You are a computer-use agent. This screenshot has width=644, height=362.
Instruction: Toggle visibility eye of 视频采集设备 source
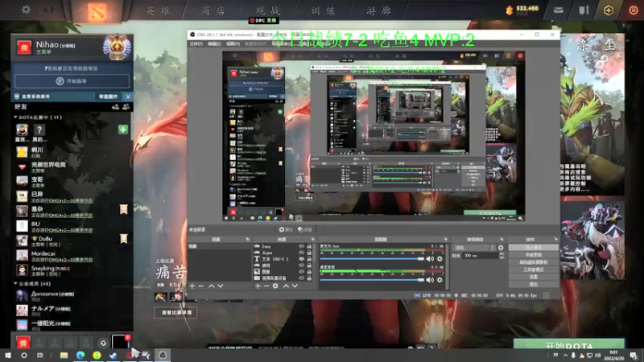coord(302,278)
